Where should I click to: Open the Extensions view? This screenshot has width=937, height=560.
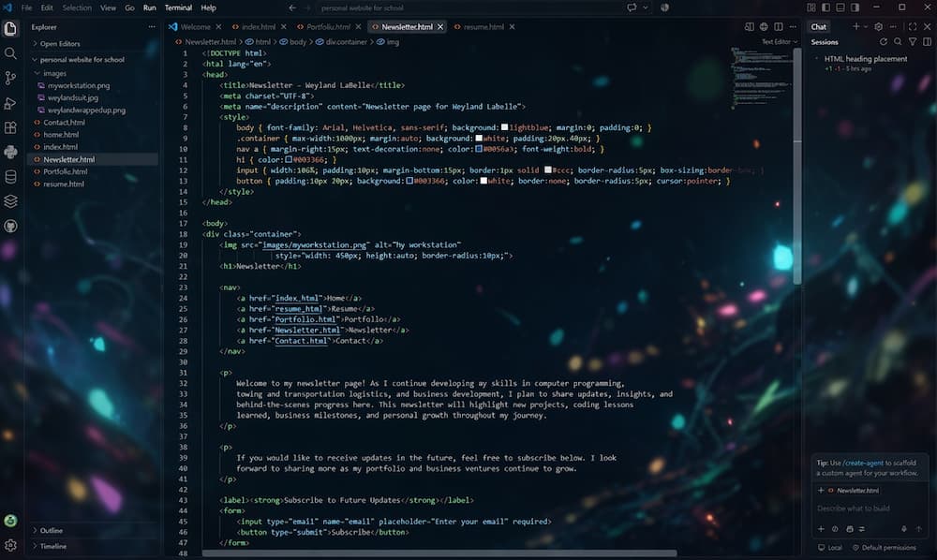(x=10, y=127)
